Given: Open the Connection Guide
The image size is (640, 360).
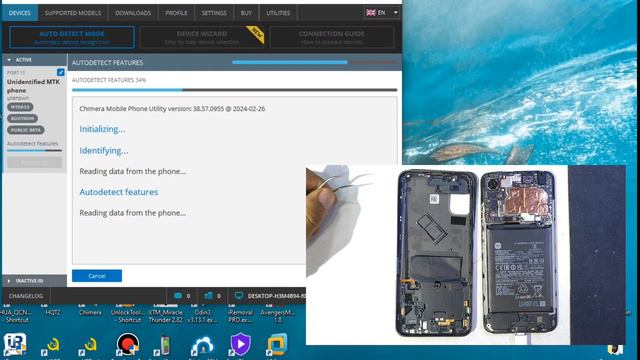Looking at the screenshot, I should point(331,37).
